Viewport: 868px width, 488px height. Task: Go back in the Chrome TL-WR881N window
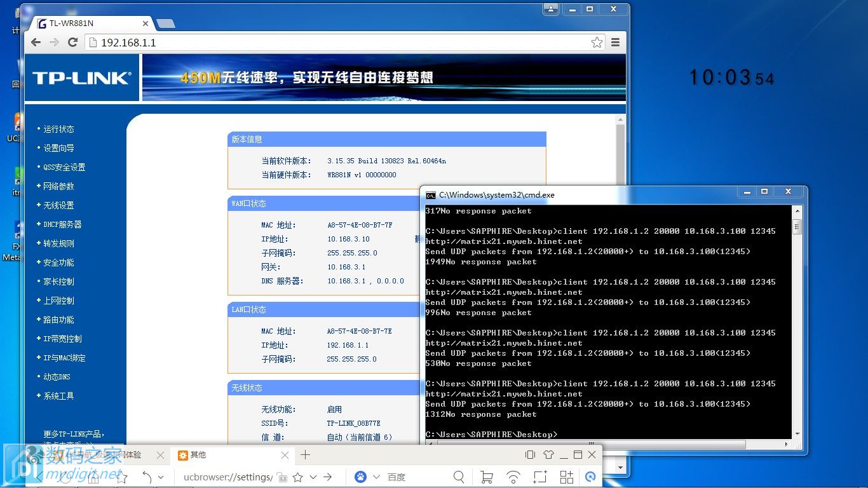pyautogui.click(x=36, y=42)
